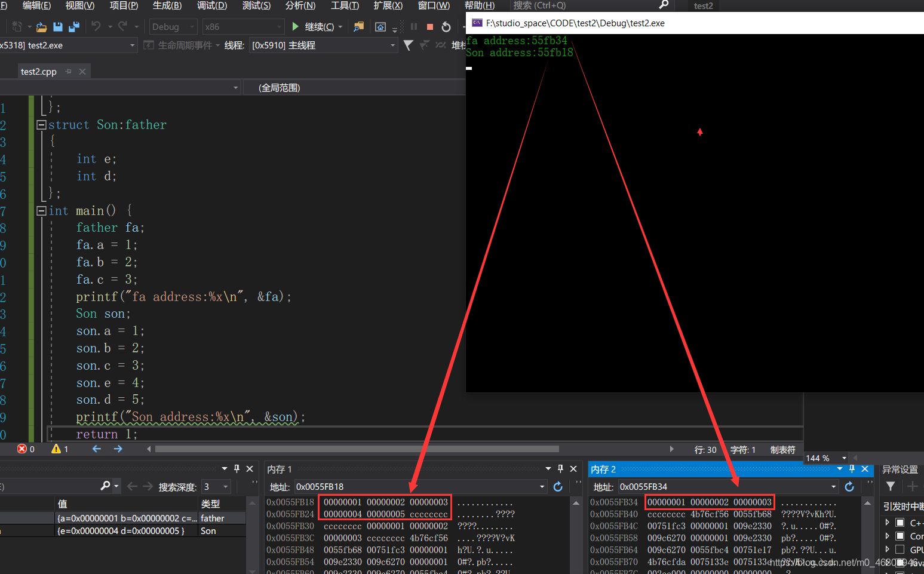924x574 pixels.
Task: Click the pin icon on test2.cpp tab
Action: click(69, 72)
